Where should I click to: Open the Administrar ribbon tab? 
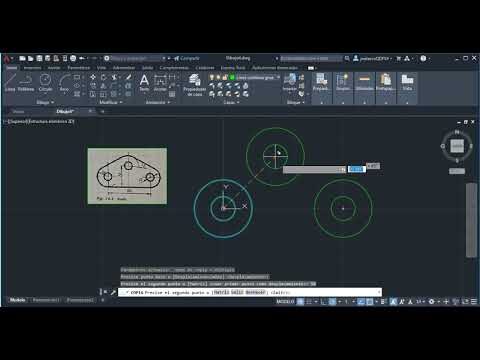pos(124,68)
